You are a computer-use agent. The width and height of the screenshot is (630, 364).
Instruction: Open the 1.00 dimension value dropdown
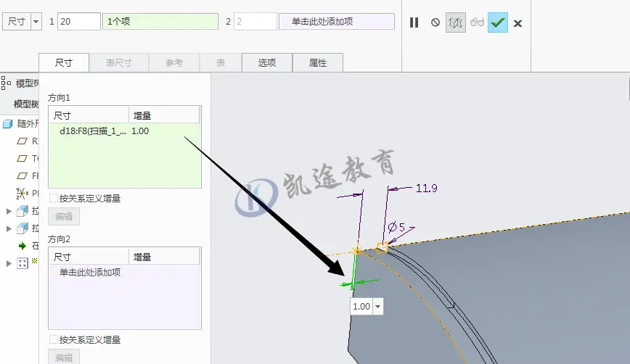point(377,307)
